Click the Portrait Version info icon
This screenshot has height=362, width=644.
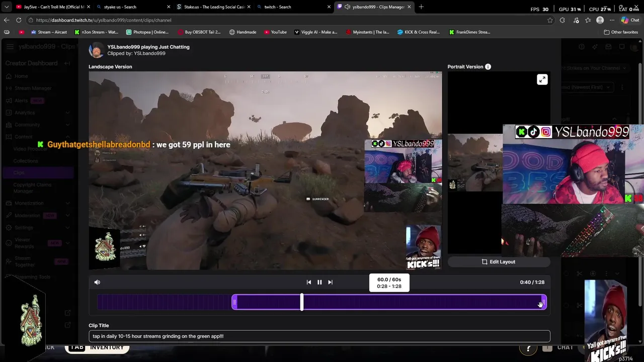488,66
